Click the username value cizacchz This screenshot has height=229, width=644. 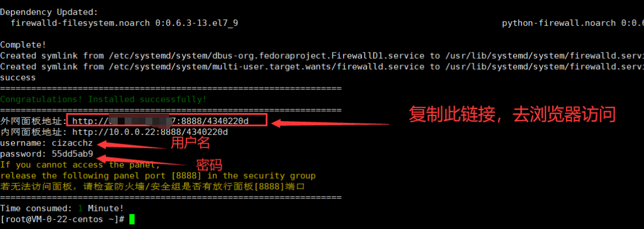pyautogui.click(x=72, y=143)
